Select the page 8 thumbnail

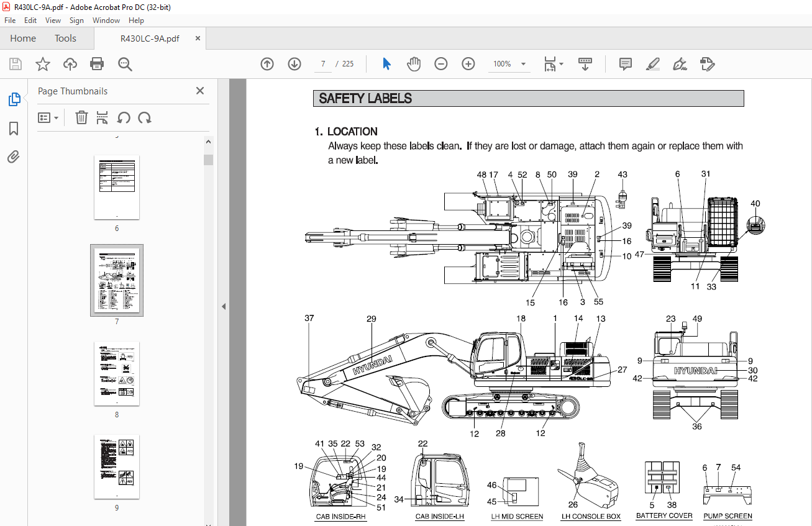pos(117,374)
